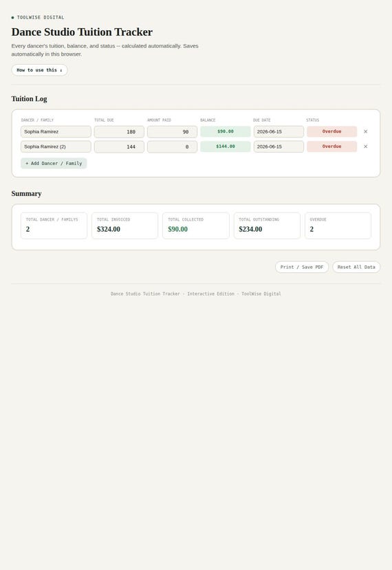
Task: Click the Due Date column header
Action: (262, 120)
